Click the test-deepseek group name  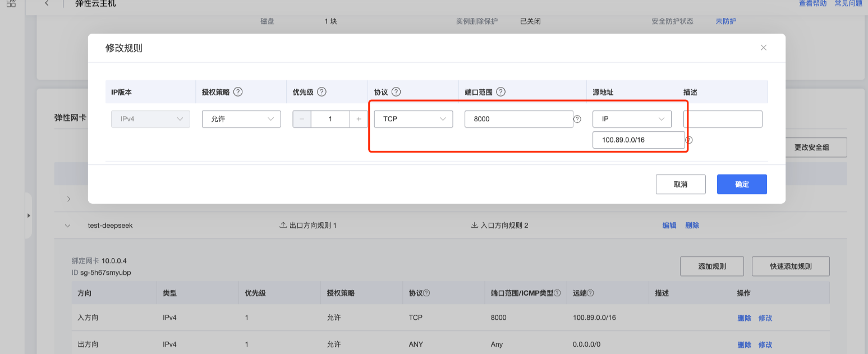[110, 226]
